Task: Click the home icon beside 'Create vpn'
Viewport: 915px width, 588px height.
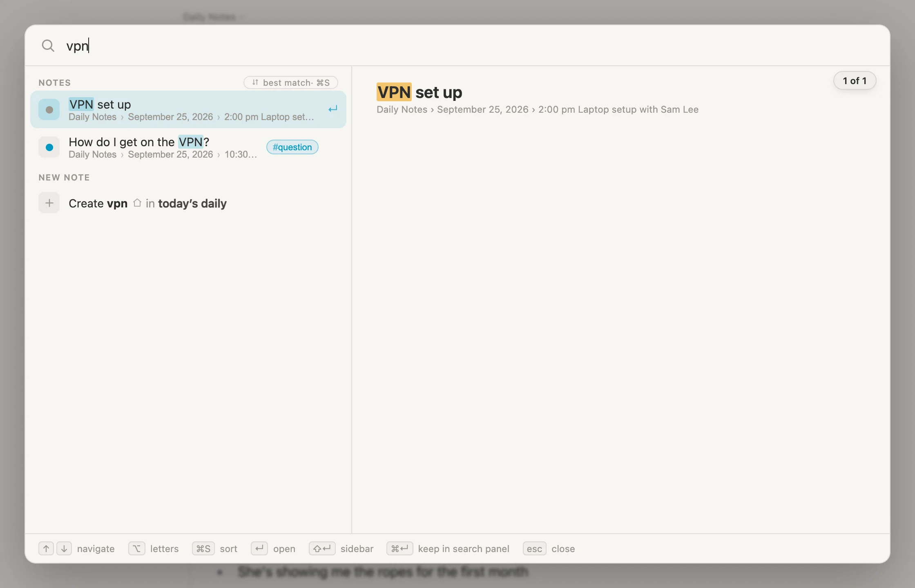Action: [137, 203]
